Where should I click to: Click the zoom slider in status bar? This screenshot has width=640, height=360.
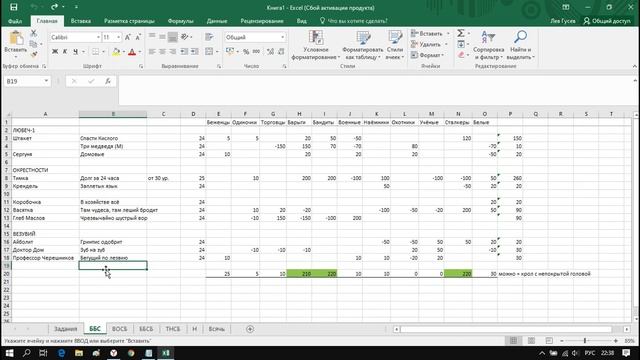(x=584, y=340)
